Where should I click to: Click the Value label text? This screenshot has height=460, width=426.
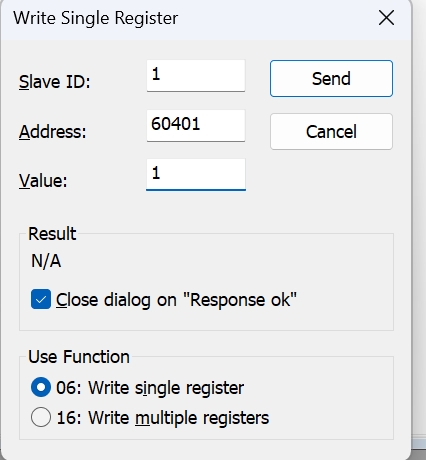pyautogui.click(x=43, y=181)
